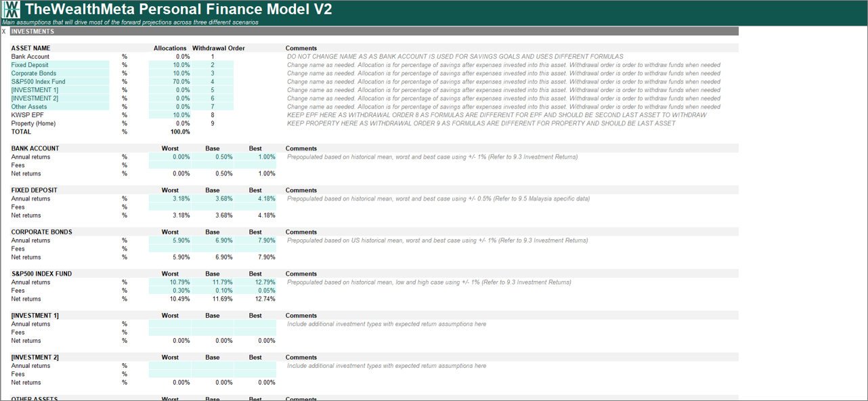
Task: Select S&P500 annual returns 11.79% Base cell
Action: point(213,282)
